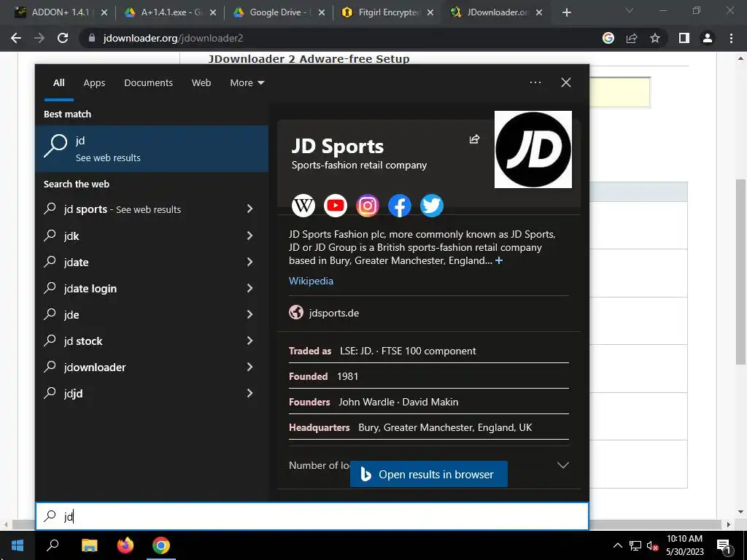Click the JD logo thumbnail
Image resolution: width=747 pixels, height=560 pixels.
[533, 149]
